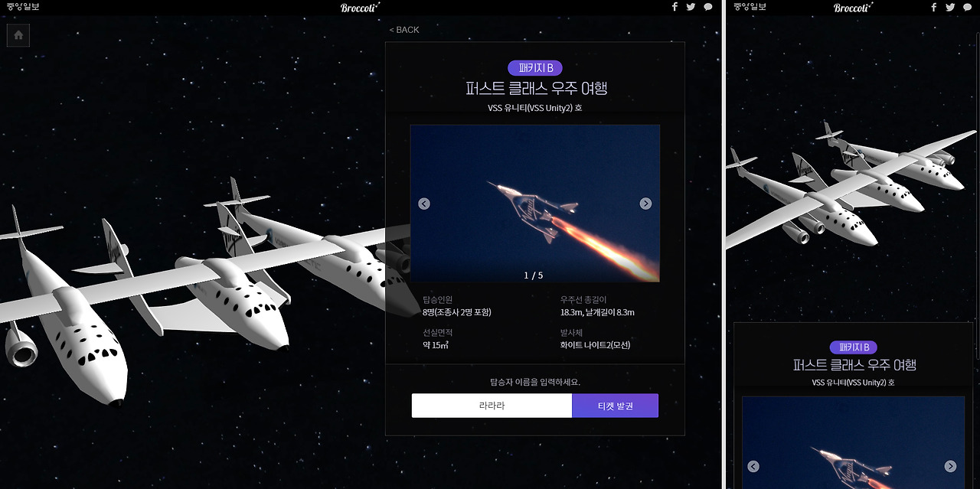Go to previous image in right panel carousel
Viewport: 980px width, 489px height.
[x=753, y=467]
